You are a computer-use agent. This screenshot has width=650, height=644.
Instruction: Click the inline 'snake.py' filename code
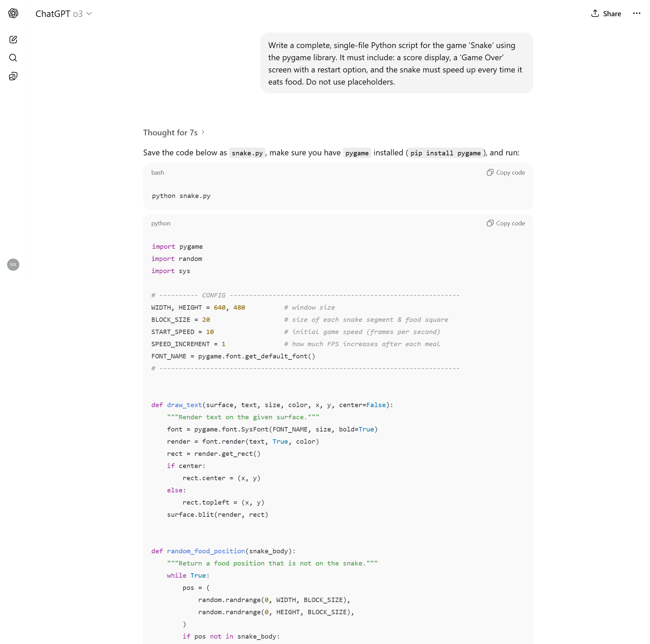[x=247, y=153]
